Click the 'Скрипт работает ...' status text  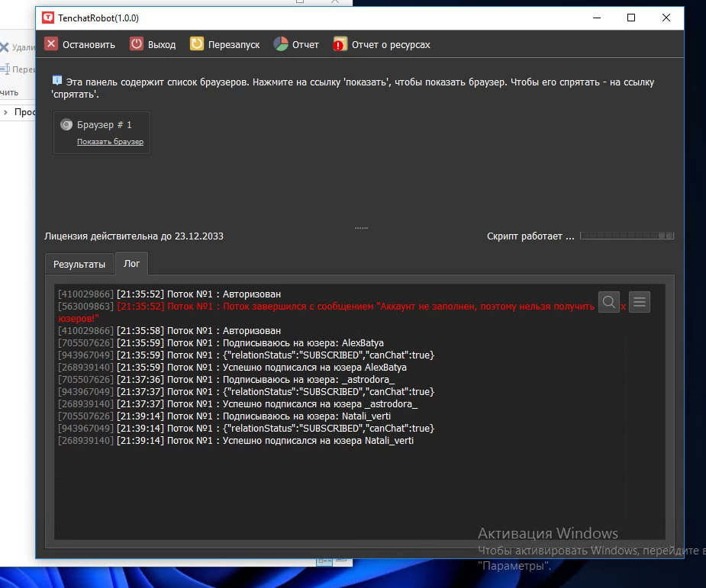(530, 236)
